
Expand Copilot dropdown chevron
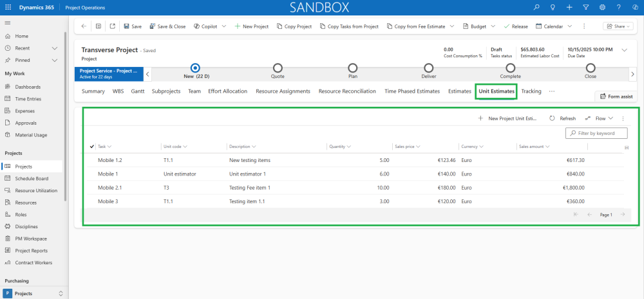coord(224,26)
